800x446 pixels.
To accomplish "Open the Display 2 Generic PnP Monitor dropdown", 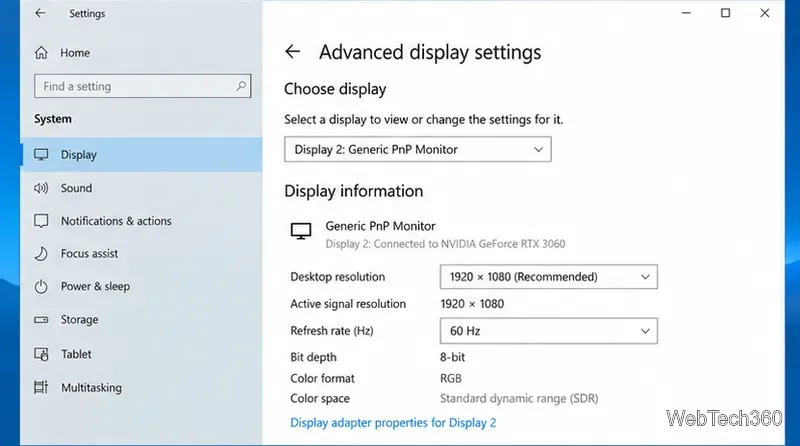I will [x=418, y=150].
